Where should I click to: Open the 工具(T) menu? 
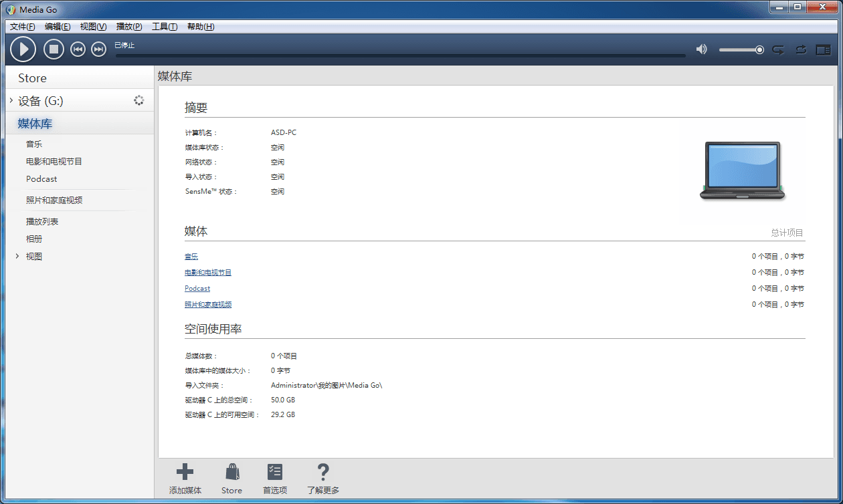pos(165,27)
